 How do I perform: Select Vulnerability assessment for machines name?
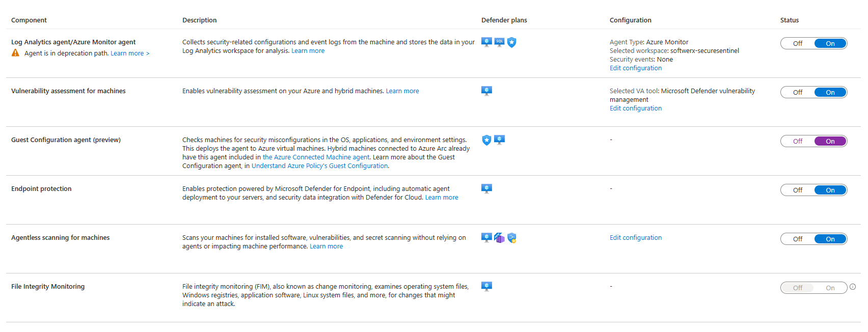coord(68,91)
